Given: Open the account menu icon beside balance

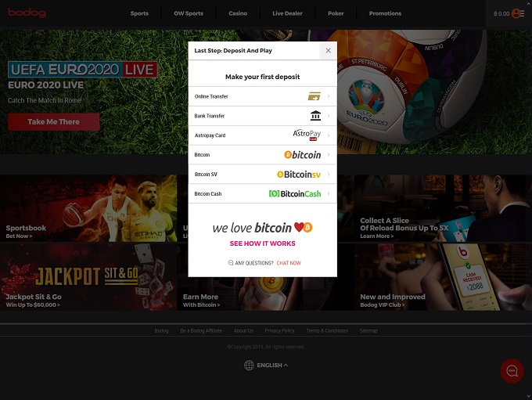Looking at the screenshot, I should 517,13.
